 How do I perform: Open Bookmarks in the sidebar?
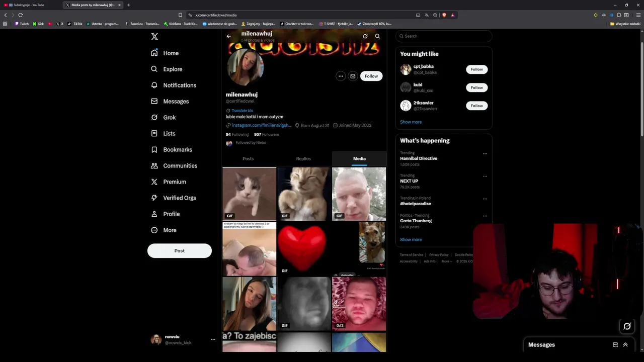(x=172, y=149)
